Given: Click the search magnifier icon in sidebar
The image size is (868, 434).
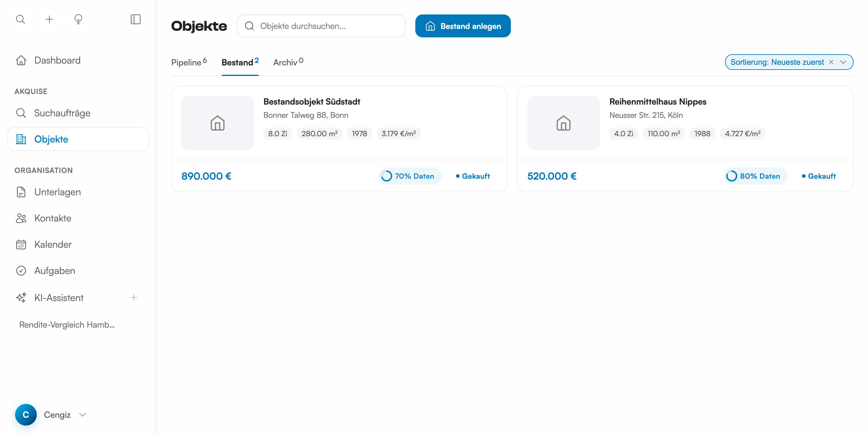Looking at the screenshot, I should (20, 19).
